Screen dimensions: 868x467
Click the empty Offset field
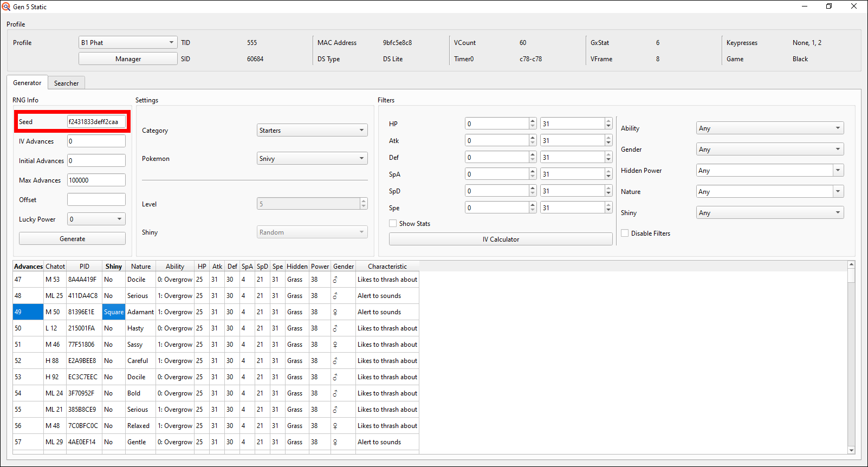coord(96,199)
